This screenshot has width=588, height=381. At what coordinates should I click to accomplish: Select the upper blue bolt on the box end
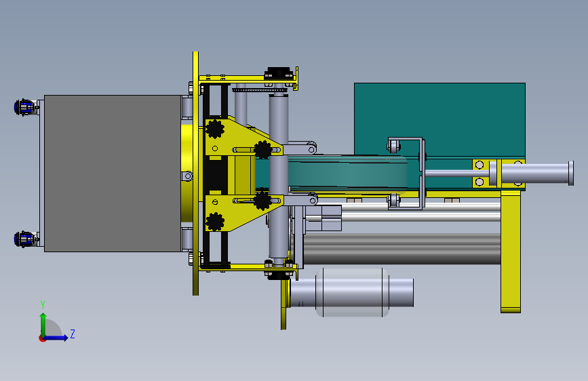[x=24, y=107]
